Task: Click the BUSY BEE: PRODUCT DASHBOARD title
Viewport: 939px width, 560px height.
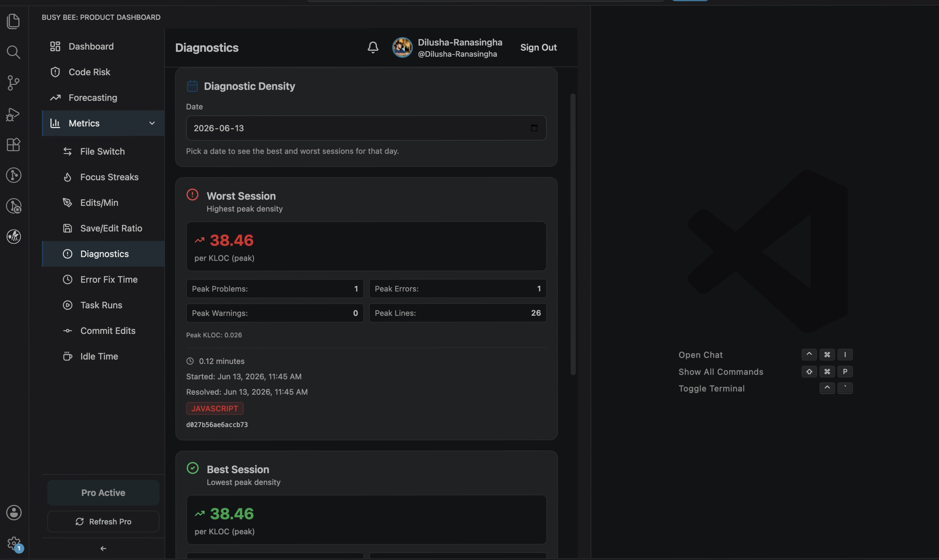Action: click(101, 17)
